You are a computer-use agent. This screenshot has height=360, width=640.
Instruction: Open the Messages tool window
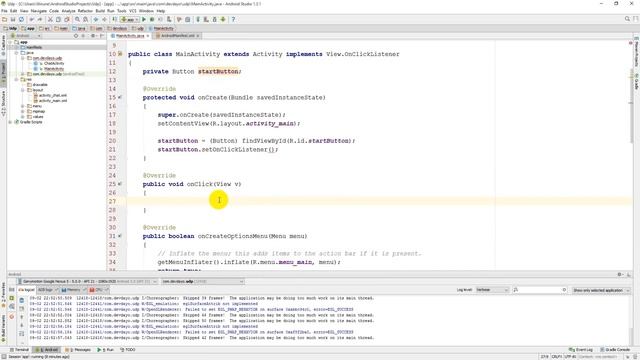(x=78, y=350)
